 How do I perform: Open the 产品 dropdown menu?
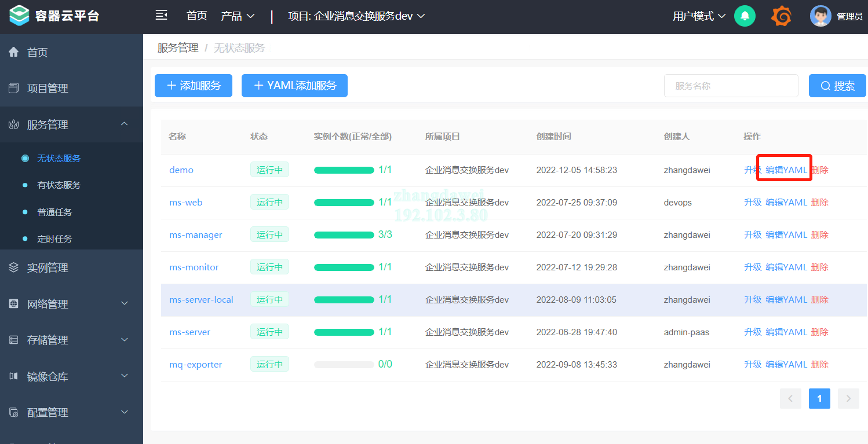coord(238,16)
